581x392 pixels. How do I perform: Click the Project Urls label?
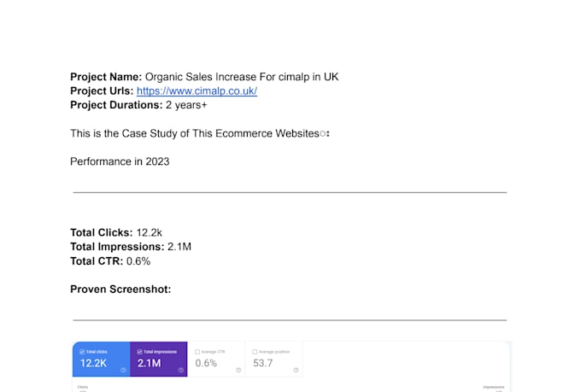pyautogui.click(x=102, y=91)
